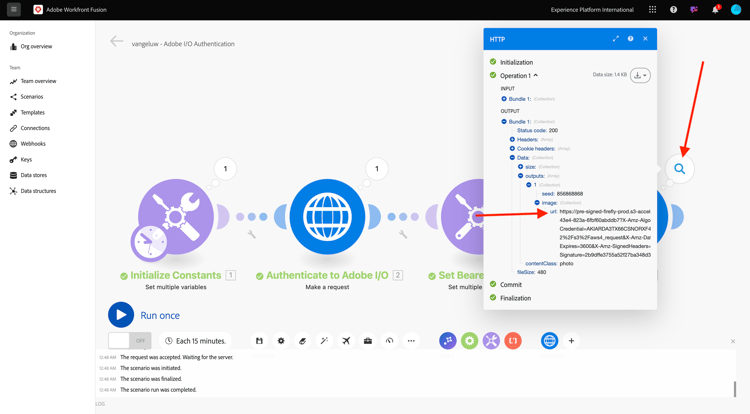Click wrench filter after Initialize Constants
The image size is (750, 414).
[x=252, y=234]
